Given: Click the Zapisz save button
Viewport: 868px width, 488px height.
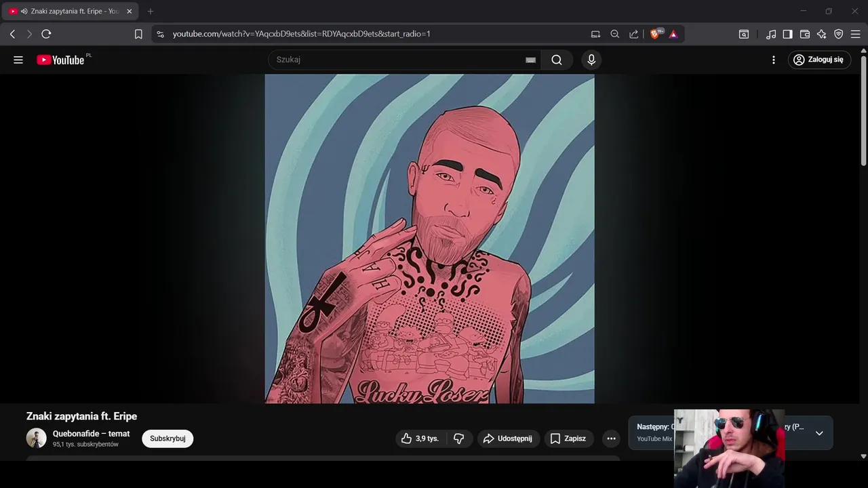Looking at the screenshot, I should 569,439.
